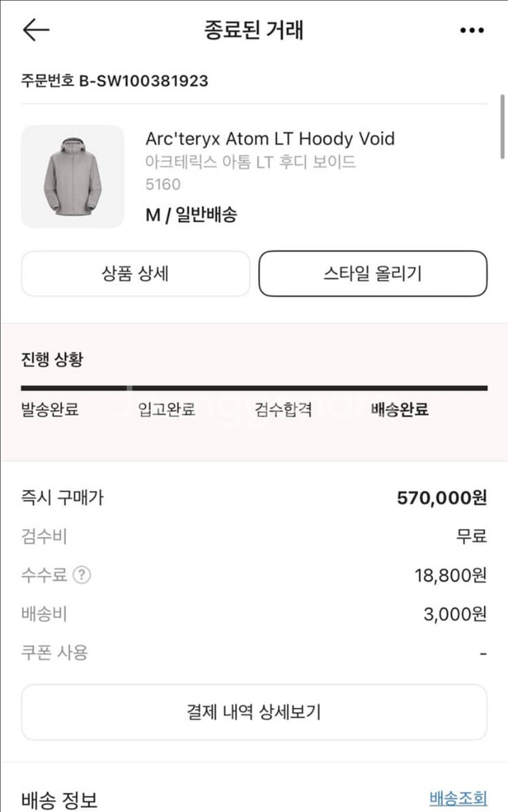Tap the 570,000원 instant purchase price
508x812 pixels.
coord(441,498)
